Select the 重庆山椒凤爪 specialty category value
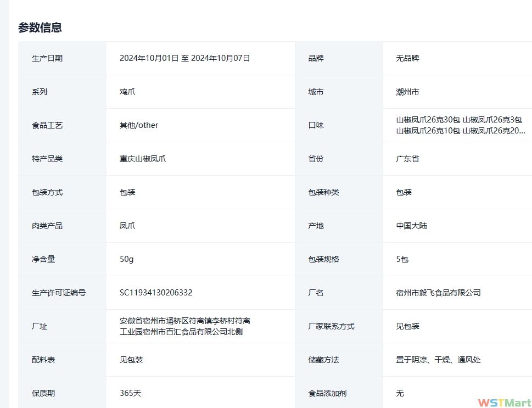The height and width of the screenshot is (408, 532). (143, 159)
